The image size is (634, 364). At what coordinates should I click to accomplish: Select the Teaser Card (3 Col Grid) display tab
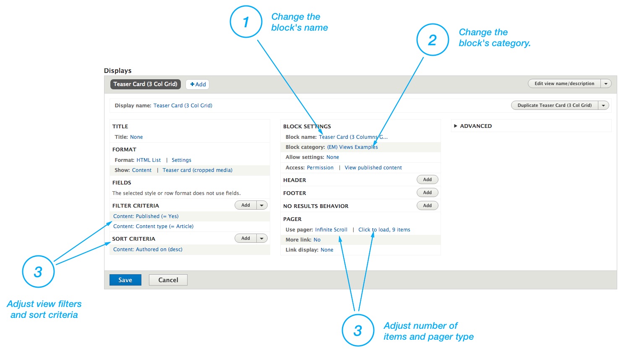click(145, 84)
